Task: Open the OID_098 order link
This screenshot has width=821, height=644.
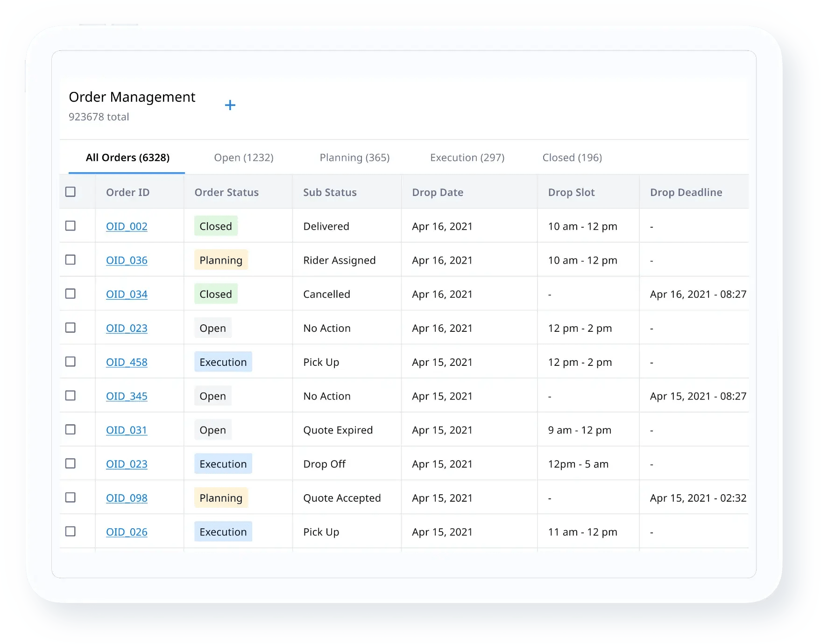Action: (x=127, y=497)
